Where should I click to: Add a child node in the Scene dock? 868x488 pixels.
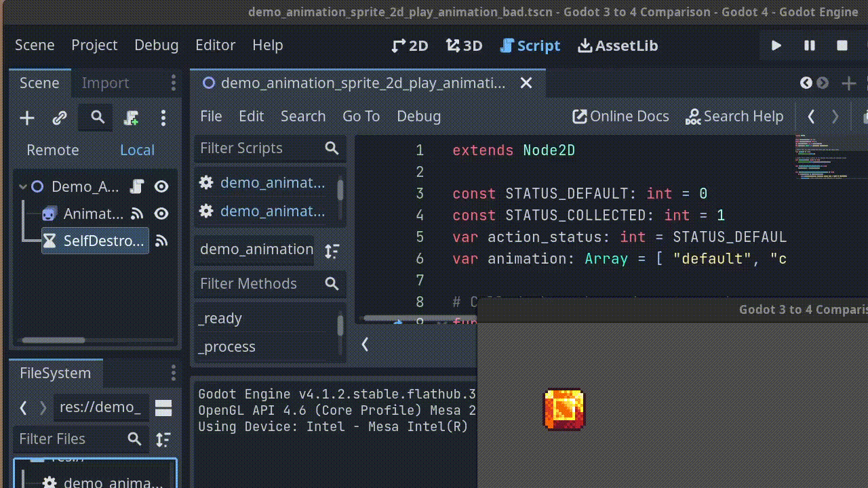pyautogui.click(x=26, y=117)
